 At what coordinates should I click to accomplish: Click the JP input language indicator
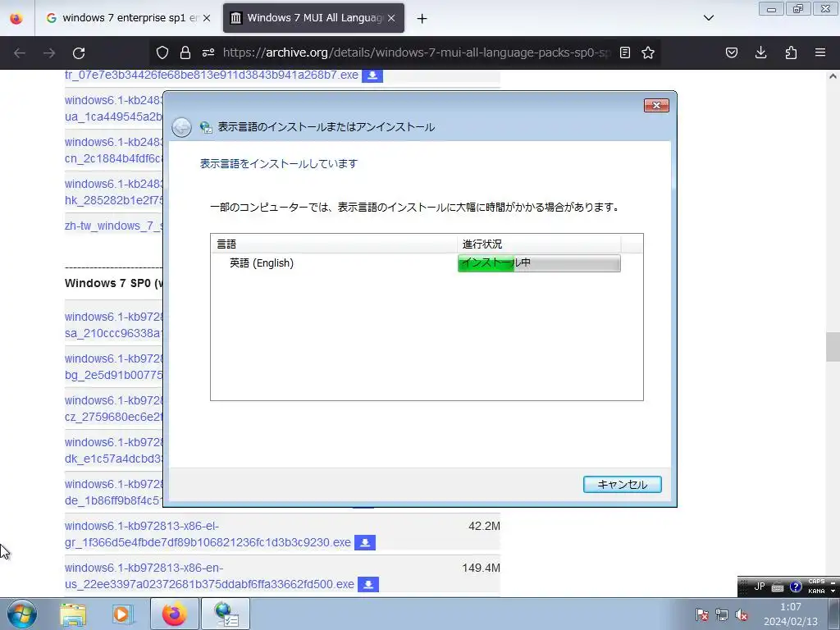click(x=759, y=587)
